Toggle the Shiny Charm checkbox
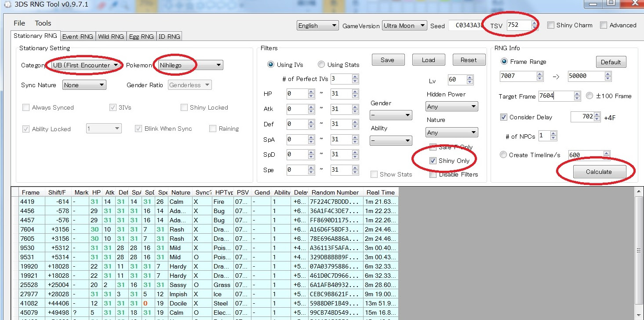 click(x=551, y=25)
